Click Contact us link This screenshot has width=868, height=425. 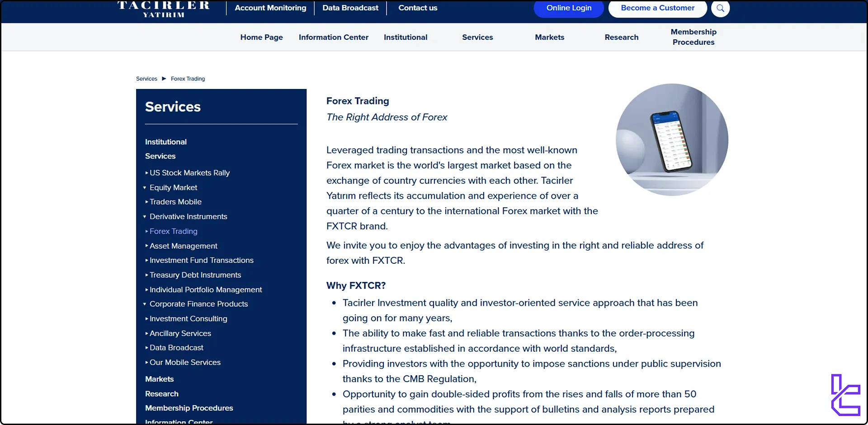click(x=418, y=8)
